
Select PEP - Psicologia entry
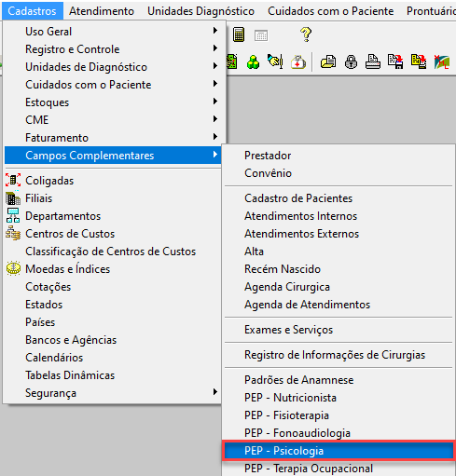click(339, 451)
